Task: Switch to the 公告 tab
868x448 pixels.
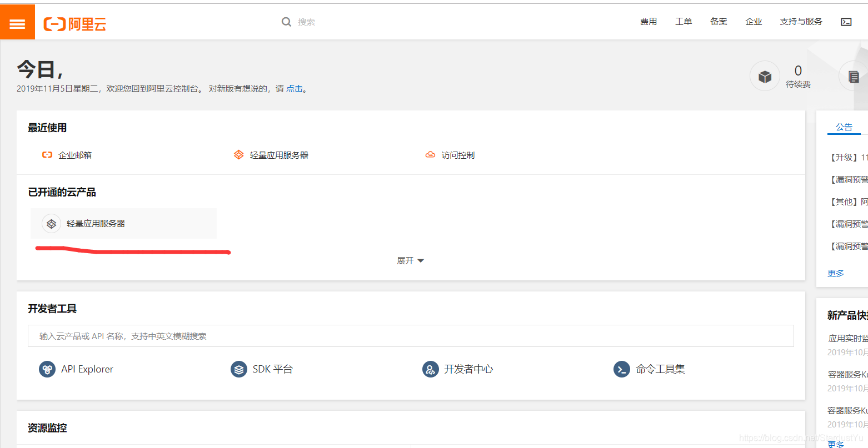Action: (x=844, y=127)
